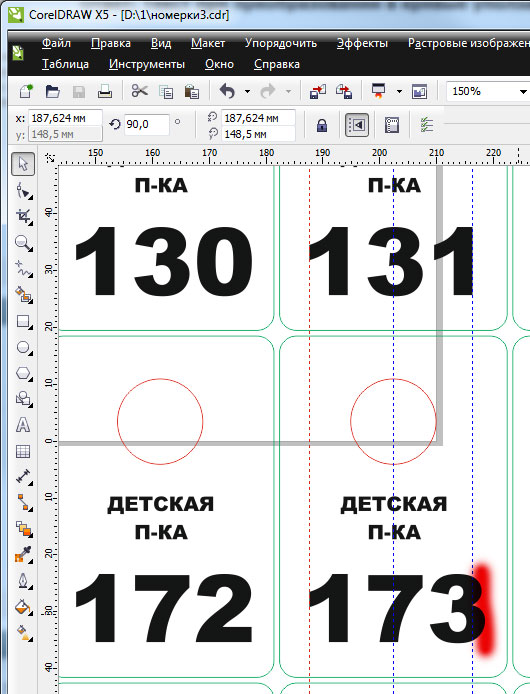Select the Text tool
Image resolution: width=530 pixels, height=694 pixels.
coord(23,425)
